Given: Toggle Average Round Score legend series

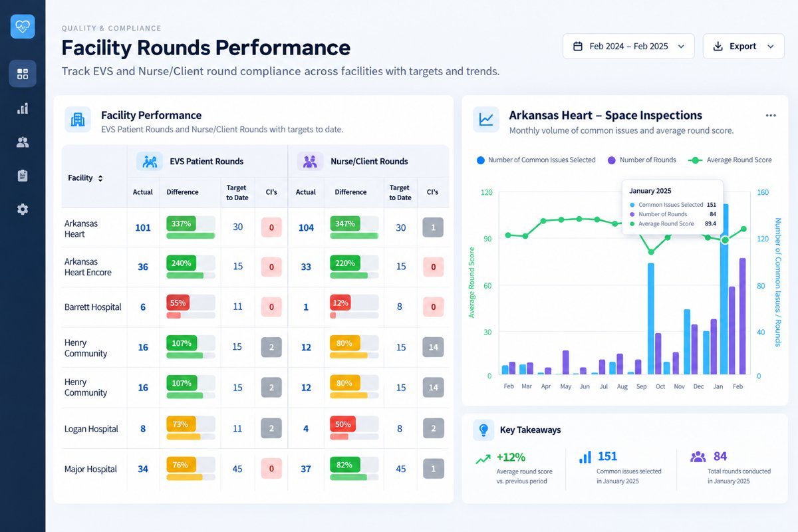Looking at the screenshot, I should pyautogui.click(x=730, y=160).
